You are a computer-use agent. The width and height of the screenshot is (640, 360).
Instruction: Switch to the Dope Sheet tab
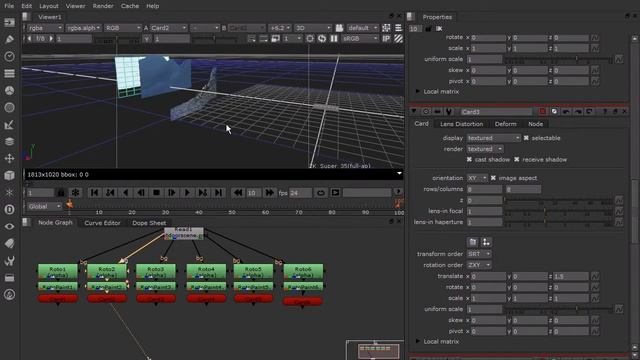149,223
